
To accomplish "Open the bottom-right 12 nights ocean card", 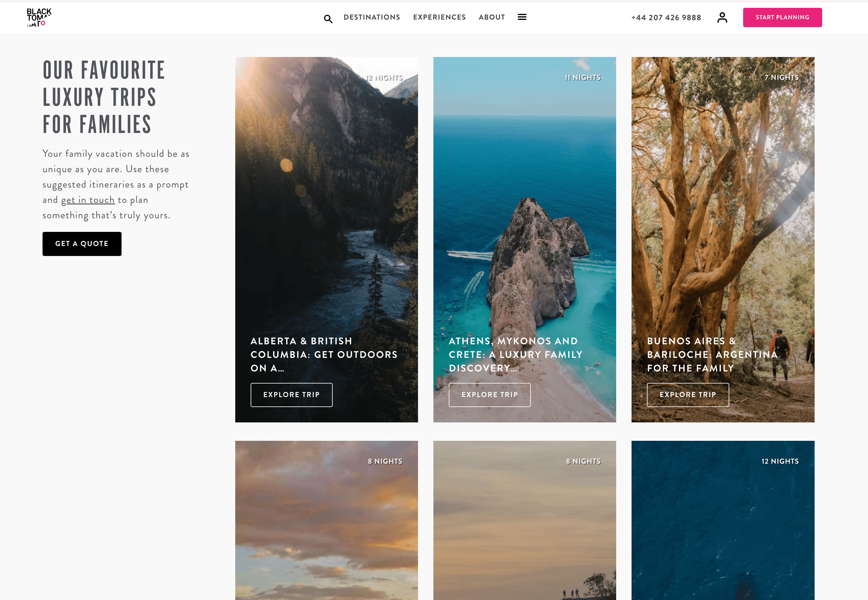I will click(722, 526).
